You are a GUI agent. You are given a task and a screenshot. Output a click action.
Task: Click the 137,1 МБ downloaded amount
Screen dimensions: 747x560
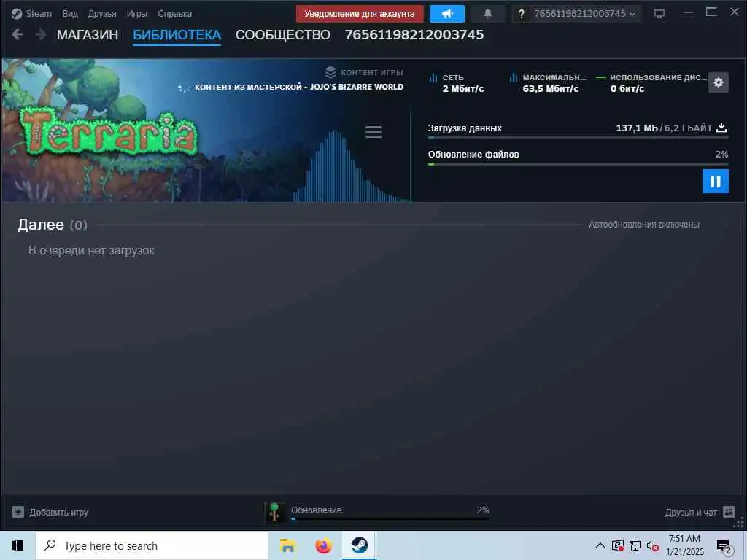pyautogui.click(x=636, y=128)
